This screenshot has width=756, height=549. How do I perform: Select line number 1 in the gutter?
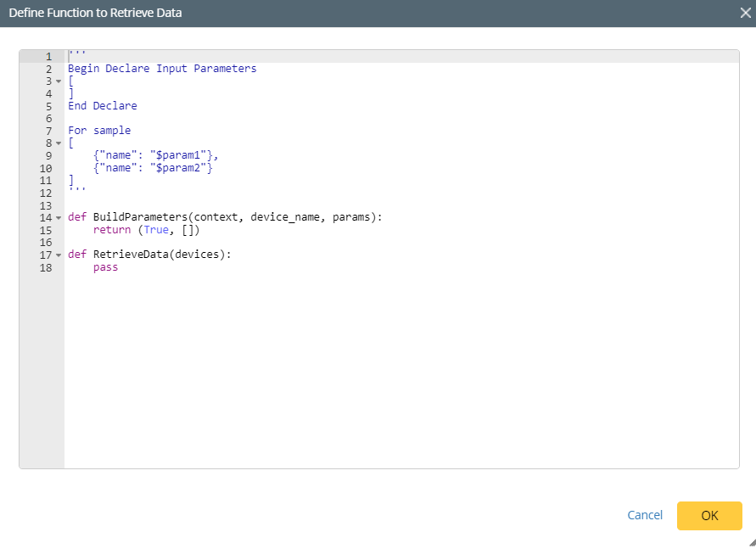tap(48, 57)
